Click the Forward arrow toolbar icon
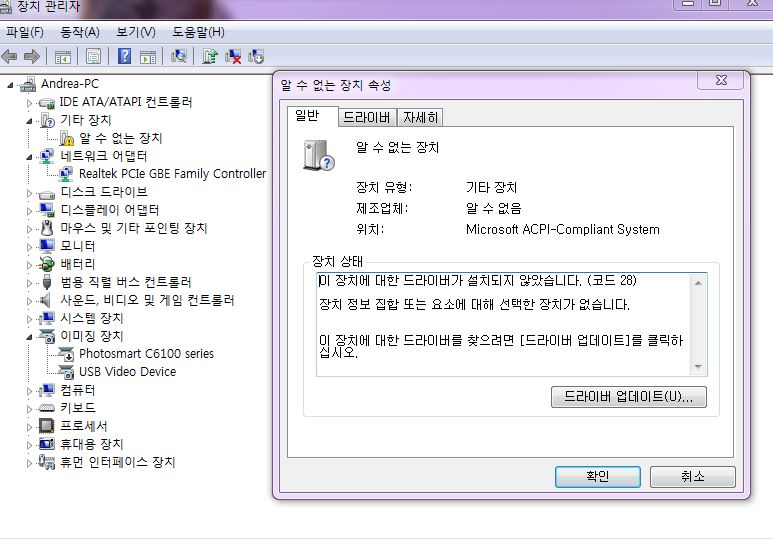Viewport: 773px width, 540px height. coord(32,57)
